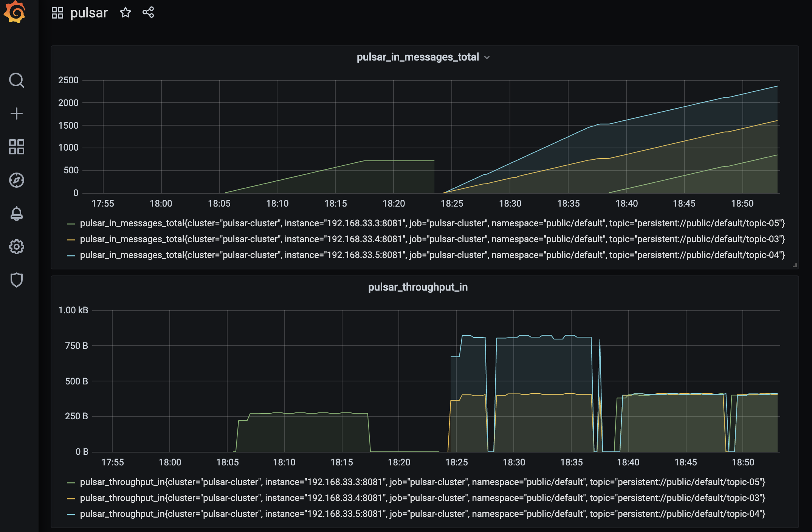This screenshot has width=812, height=532.
Task: Change green color swatch of messages_total topic-05
Action: 71,224
